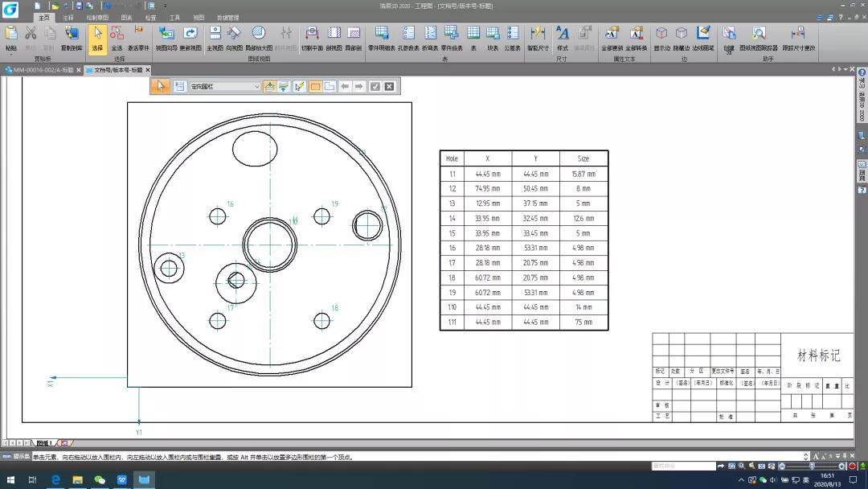Open the 图纸视图跟踪器 drawing view tracker
This screenshot has height=489, width=868.
pos(759,39)
